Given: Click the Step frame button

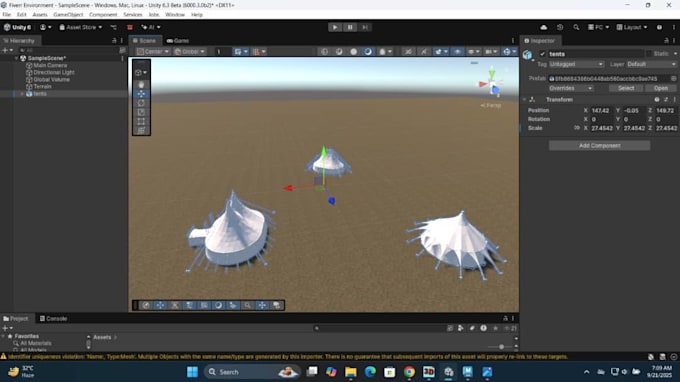Looking at the screenshot, I should pyautogui.click(x=365, y=27).
